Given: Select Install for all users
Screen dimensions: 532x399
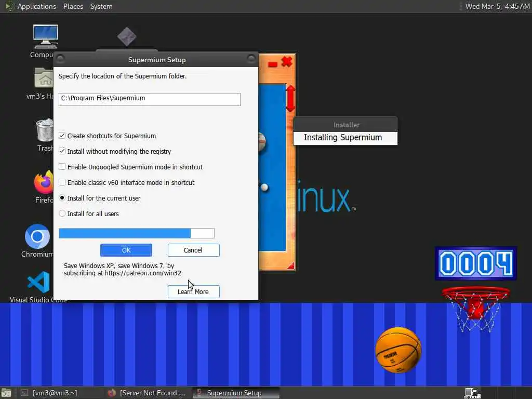Looking at the screenshot, I should [62, 214].
